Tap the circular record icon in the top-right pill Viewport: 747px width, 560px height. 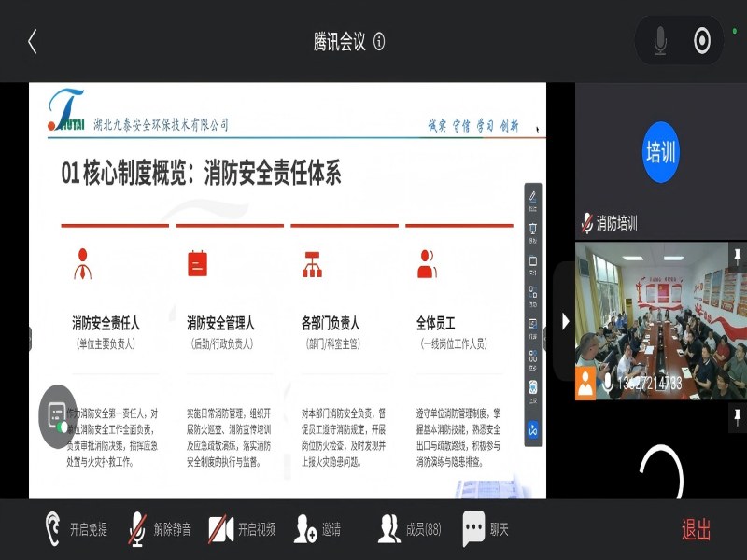tap(702, 41)
